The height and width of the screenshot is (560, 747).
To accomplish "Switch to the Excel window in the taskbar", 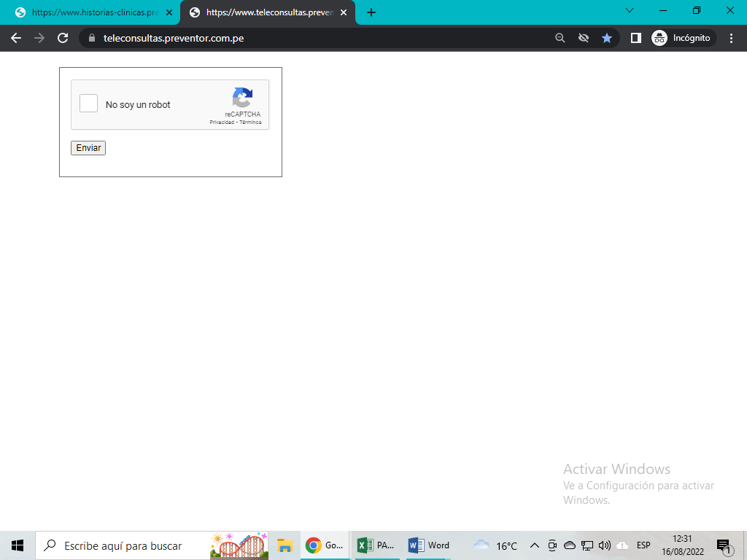I will click(x=376, y=545).
